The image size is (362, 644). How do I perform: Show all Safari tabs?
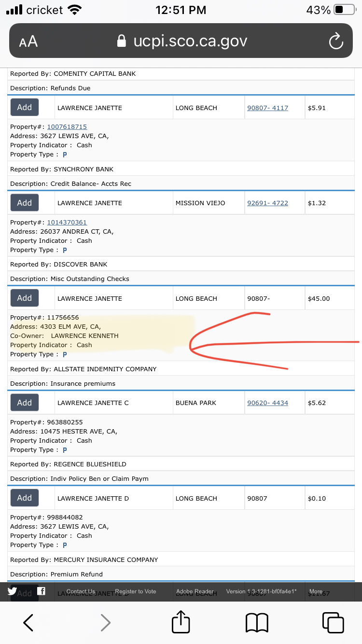tap(333, 622)
